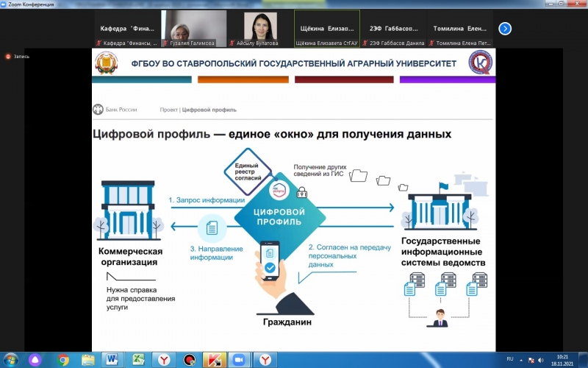Select Гузалия Галимова's video thumbnail
Viewport: 588px width, 368px height.
click(x=194, y=29)
